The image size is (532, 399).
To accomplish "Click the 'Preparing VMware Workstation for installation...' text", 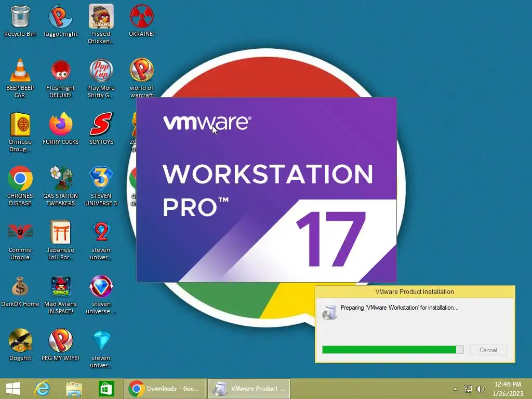I will click(x=400, y=308).
